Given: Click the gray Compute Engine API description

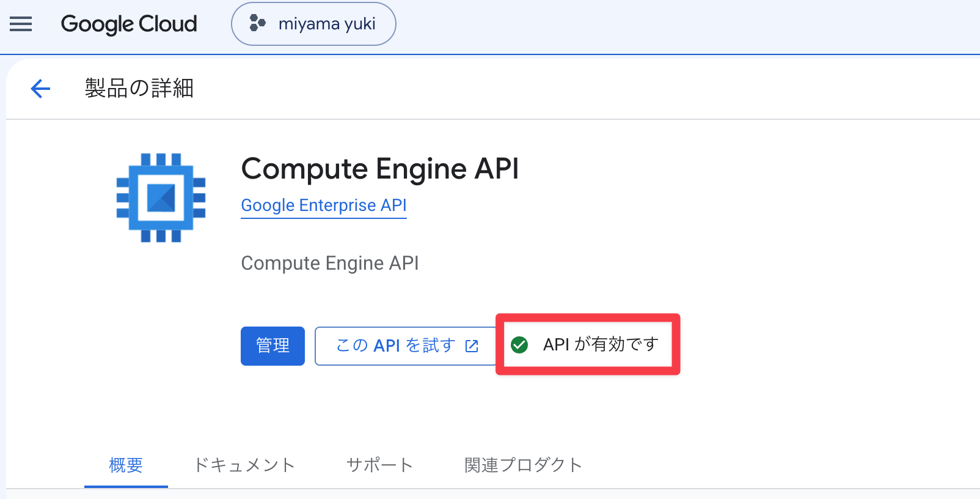Looking at the screenshot, I should [330, 264].
